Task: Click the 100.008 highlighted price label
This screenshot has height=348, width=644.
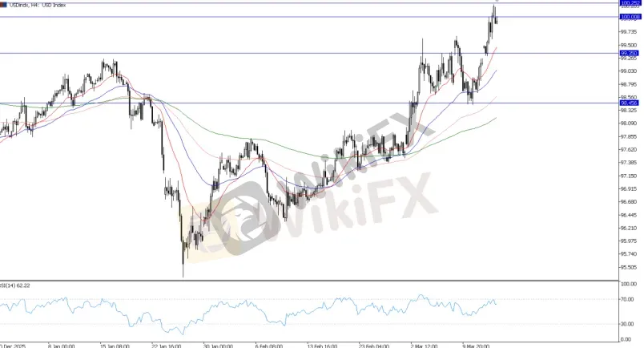Action: coord(630,17)
